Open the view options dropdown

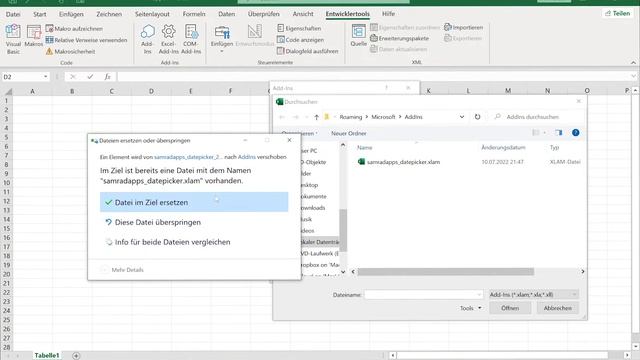click(x=544, y=133)
